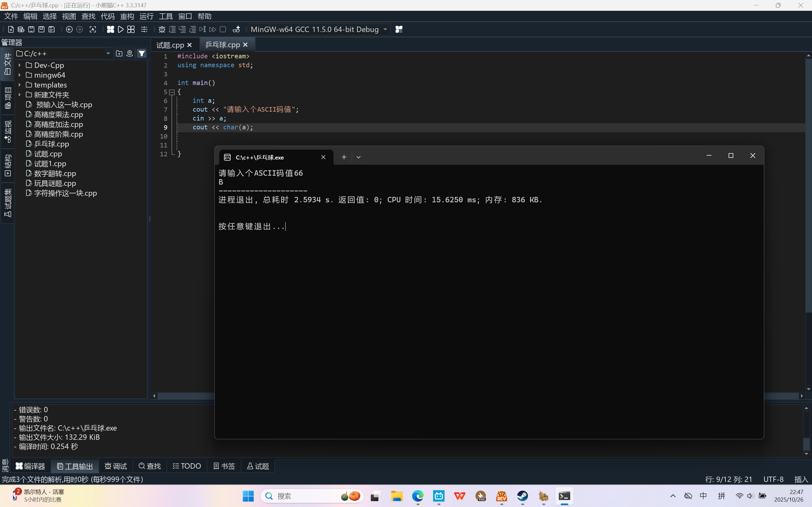Click the Run (play) toolbar icon
This screenshot has height=507, width=812.
(x=121, y=29)
